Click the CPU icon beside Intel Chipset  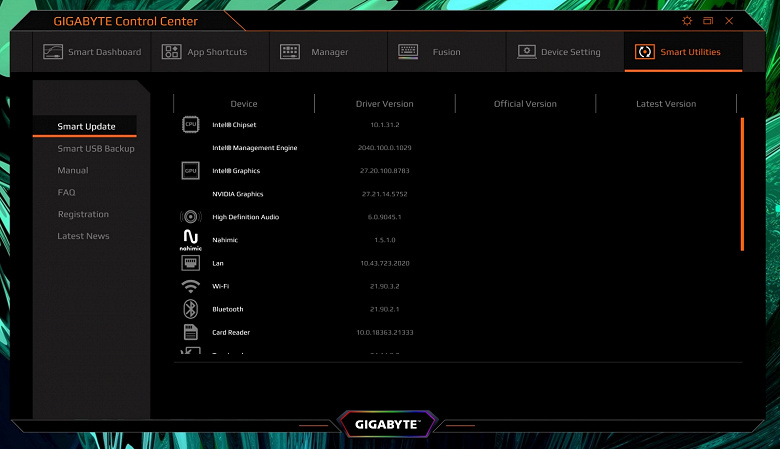tap(191, 124)
